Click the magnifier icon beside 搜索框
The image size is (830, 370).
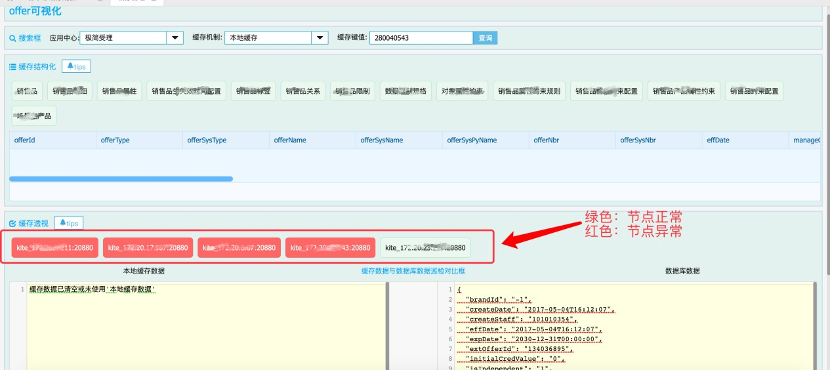13,38
